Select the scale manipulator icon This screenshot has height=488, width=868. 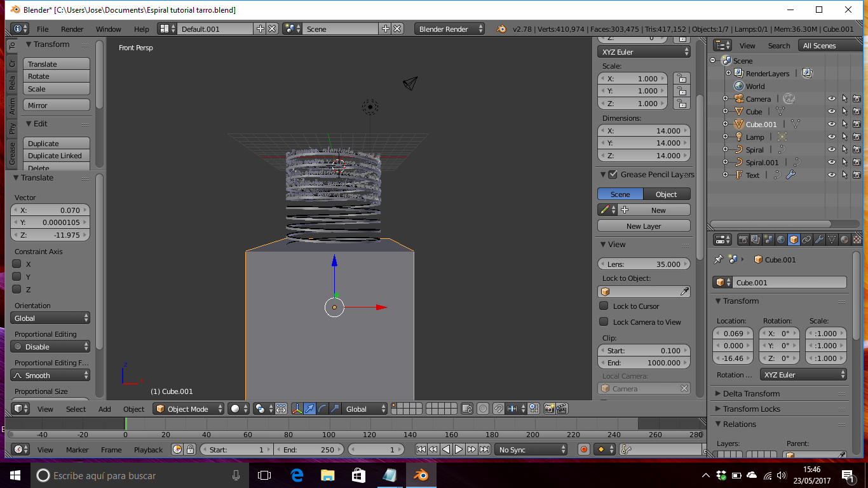(335, 409)
